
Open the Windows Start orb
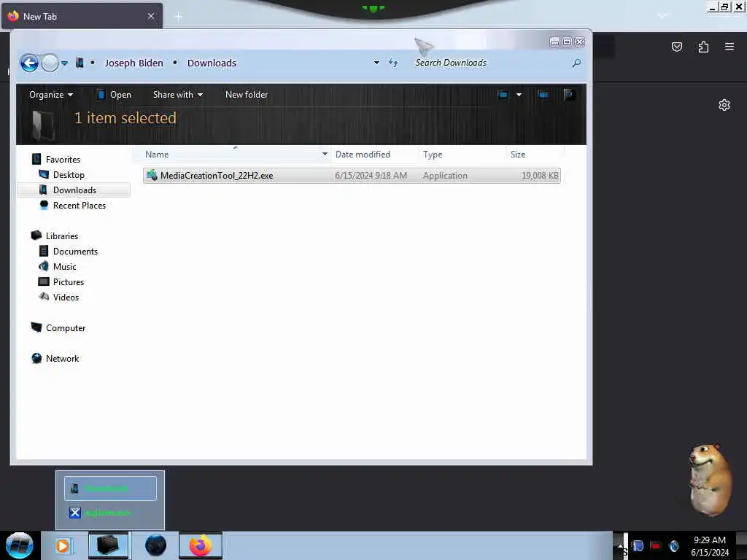click(19, 545)
